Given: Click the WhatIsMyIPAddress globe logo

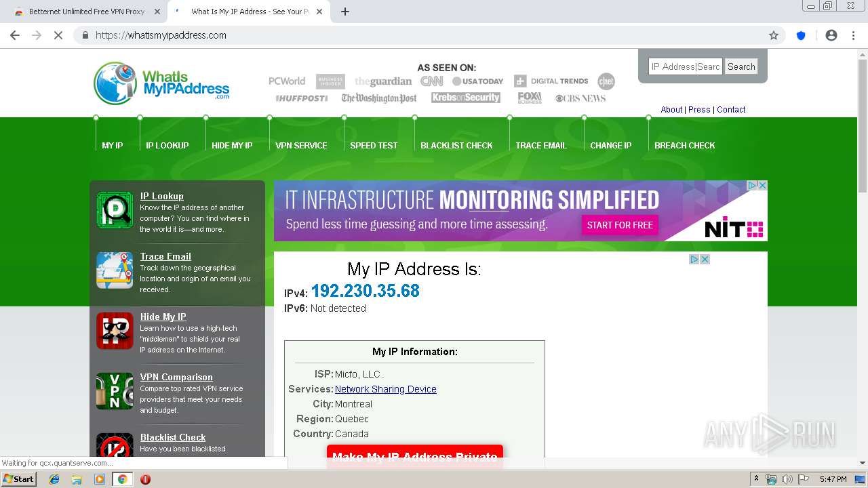Looking at the screenshot, I should (x=161, y=83).
